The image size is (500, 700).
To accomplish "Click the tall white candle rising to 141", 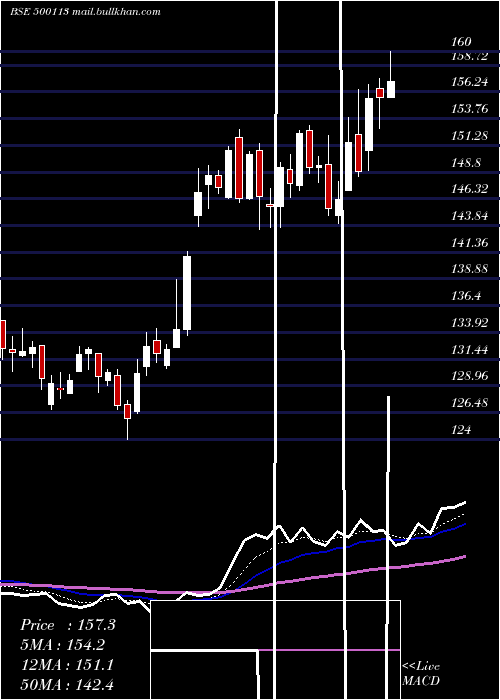I will (x=187, y=293).
